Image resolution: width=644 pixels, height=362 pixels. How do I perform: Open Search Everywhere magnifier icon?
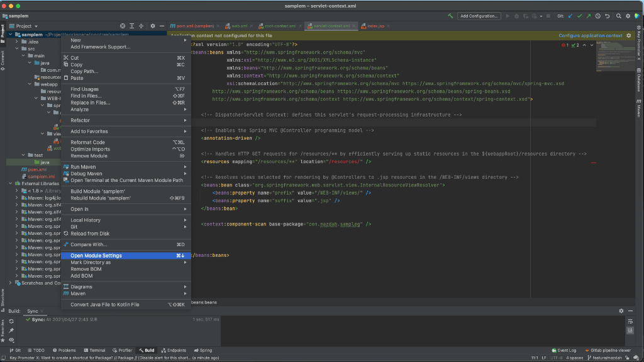click(619, 16)
